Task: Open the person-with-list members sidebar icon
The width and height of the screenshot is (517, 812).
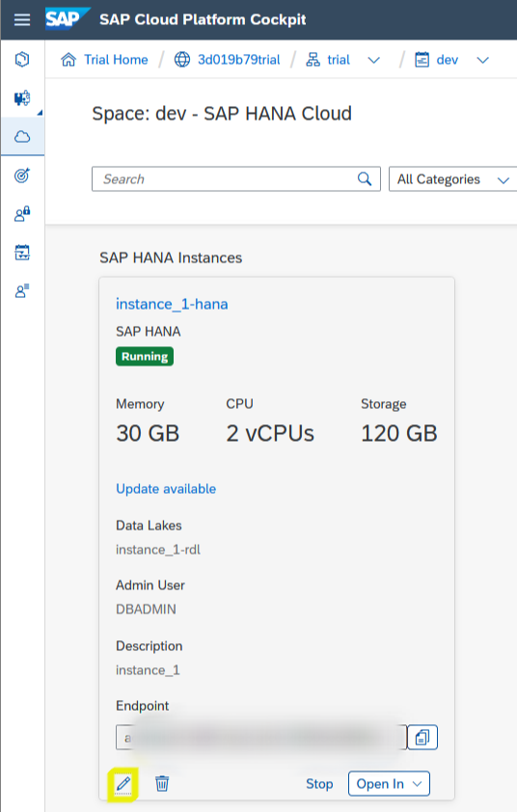Action: [x=22, y=291]
